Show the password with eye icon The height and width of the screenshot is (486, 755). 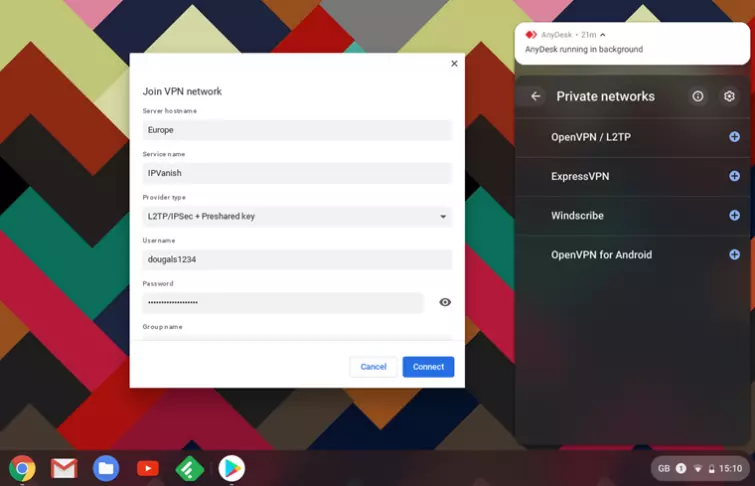point(445,302)
